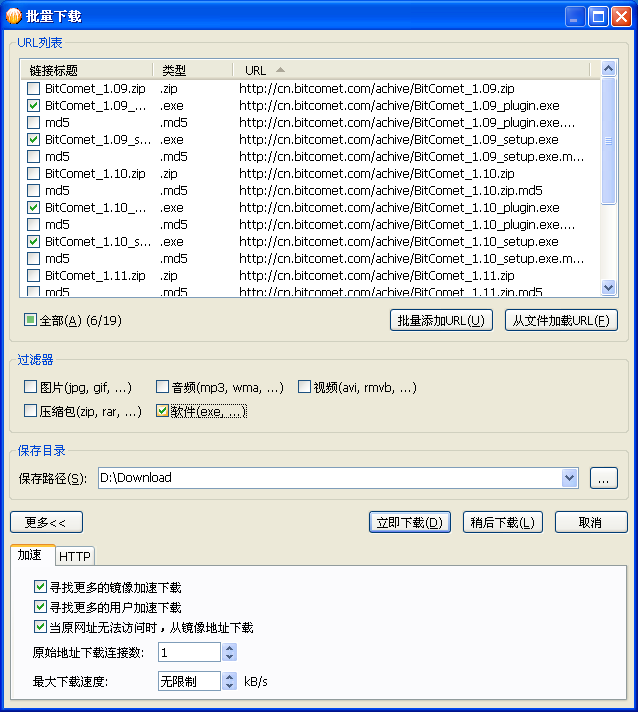638x712 pixels.
Task: Click the BitComet icon in title bar
Action: 13,16
